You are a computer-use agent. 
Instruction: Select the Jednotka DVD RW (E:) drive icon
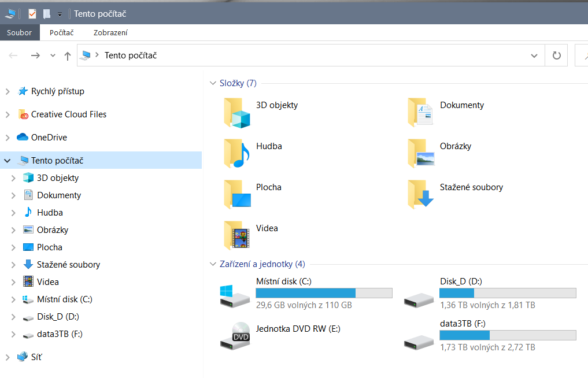click(235, 336)
